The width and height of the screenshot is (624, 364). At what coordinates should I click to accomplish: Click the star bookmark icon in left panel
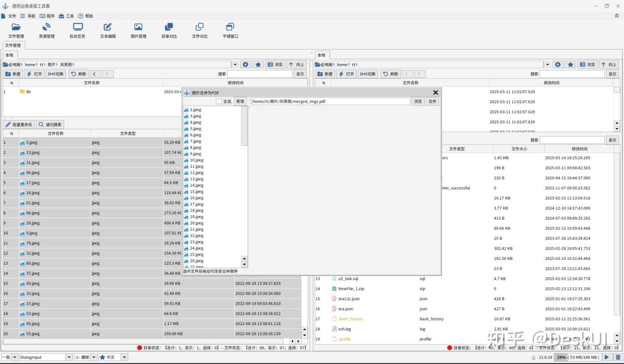point(258,64)
